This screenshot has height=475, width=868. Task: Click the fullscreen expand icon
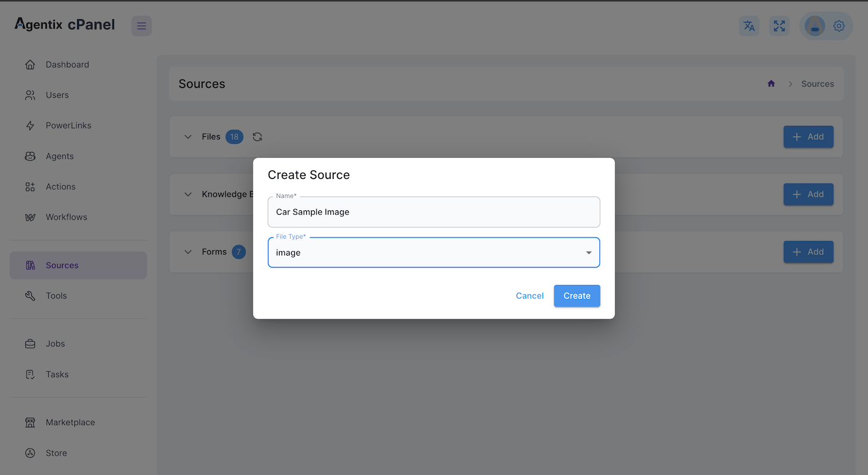tap(779, 26)
